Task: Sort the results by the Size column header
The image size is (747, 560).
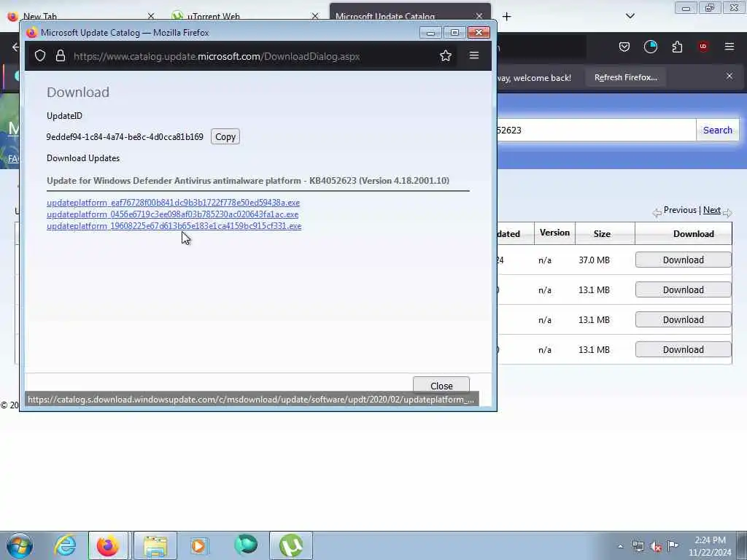Action: [x=602, y=233]
